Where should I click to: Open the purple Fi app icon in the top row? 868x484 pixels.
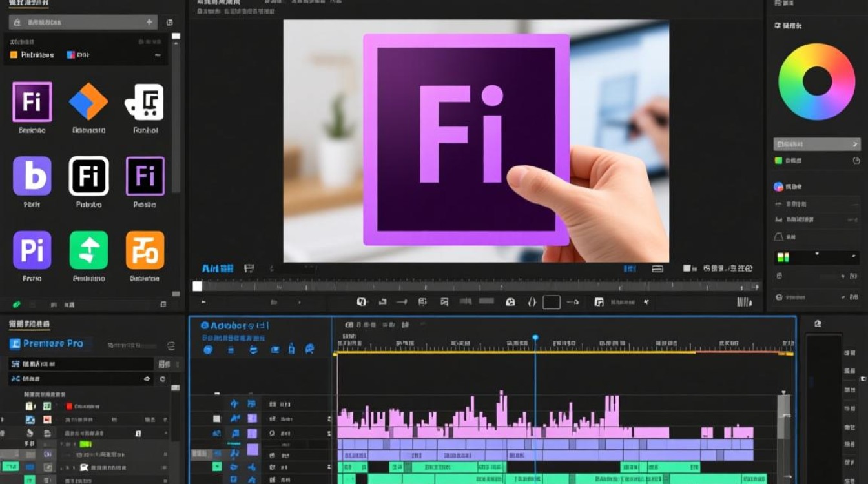[x=32, y=101]
